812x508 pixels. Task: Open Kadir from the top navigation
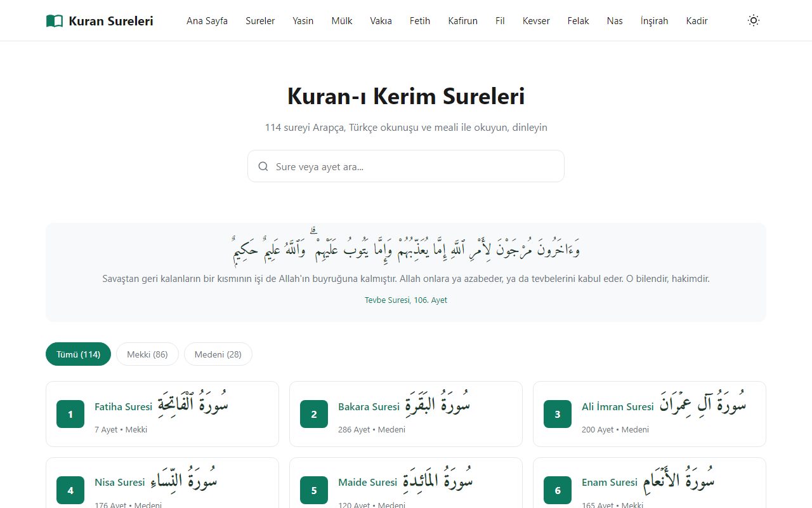click(x=697, y=21)
